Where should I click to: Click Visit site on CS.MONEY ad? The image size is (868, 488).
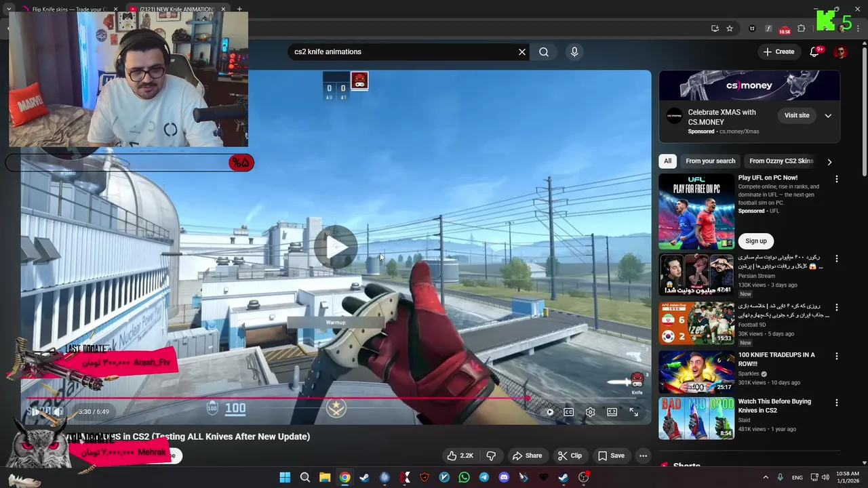[x=797, y=115]
